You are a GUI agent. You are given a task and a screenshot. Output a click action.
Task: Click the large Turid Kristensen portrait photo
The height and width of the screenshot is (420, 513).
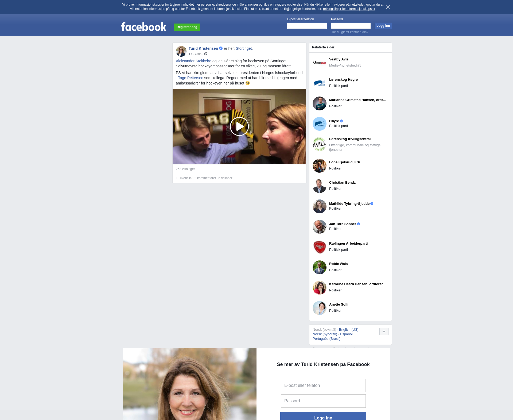pyautogui.click(x=190, y=384)
